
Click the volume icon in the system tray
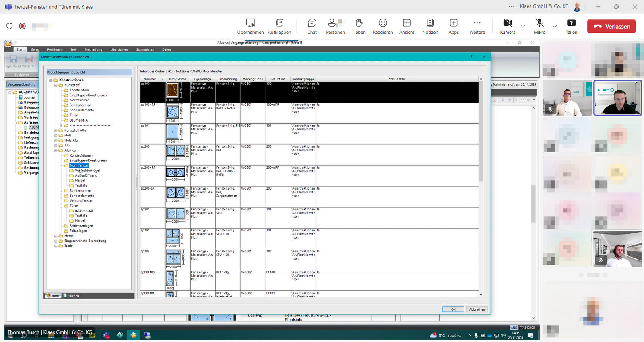[503, 335]
